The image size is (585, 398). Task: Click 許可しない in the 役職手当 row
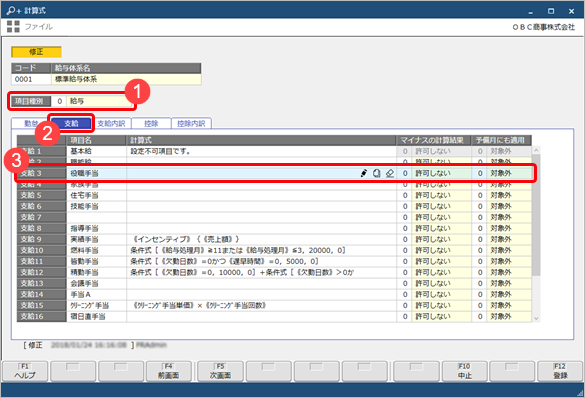441,173
